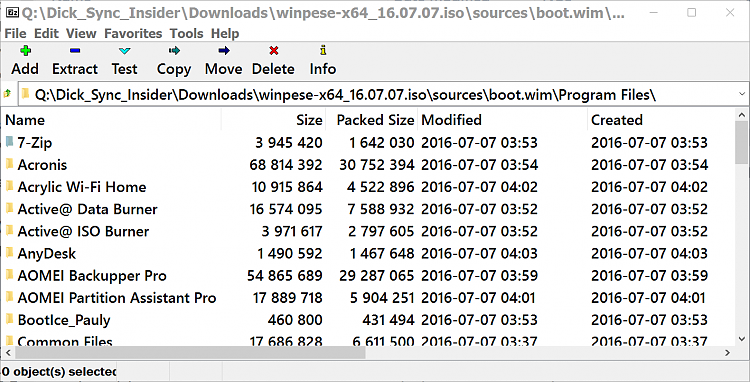Click the Extract toolbar icon
This screenshot has width=750, height=382.
click(75, 51)
